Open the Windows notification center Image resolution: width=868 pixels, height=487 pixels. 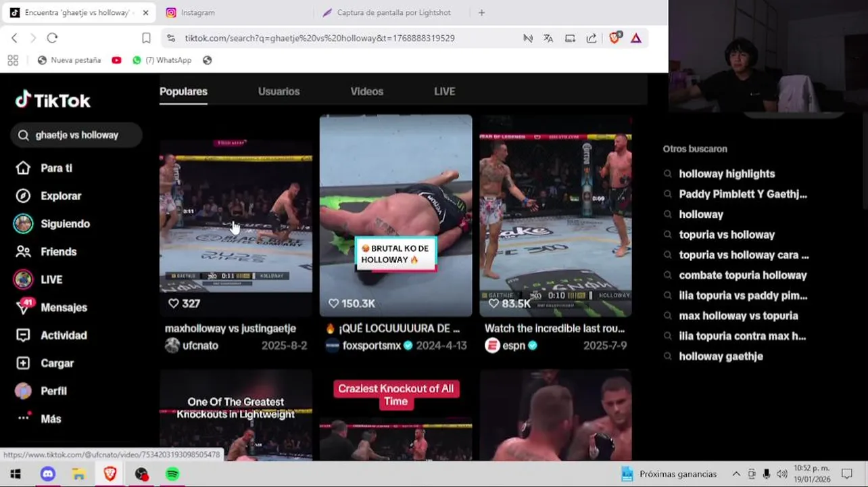pos(847,474)
